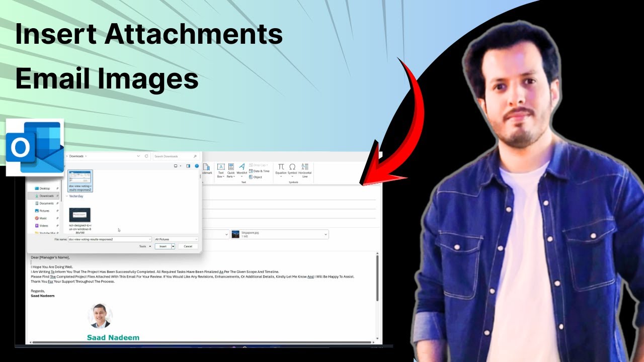Viewport: 644px width, 362px height.
Task: Open Documents in the dialog sidebar
Action: click(x=46, y=203)
